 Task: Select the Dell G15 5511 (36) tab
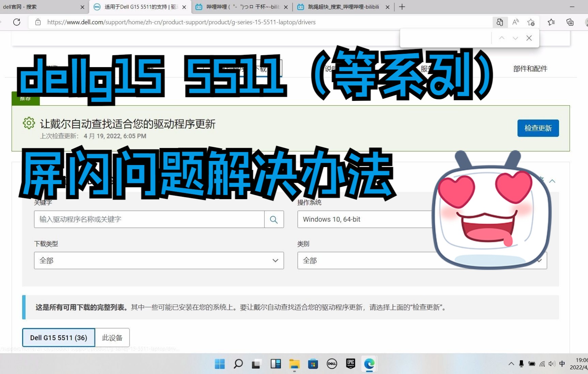(x=59, y=338)
